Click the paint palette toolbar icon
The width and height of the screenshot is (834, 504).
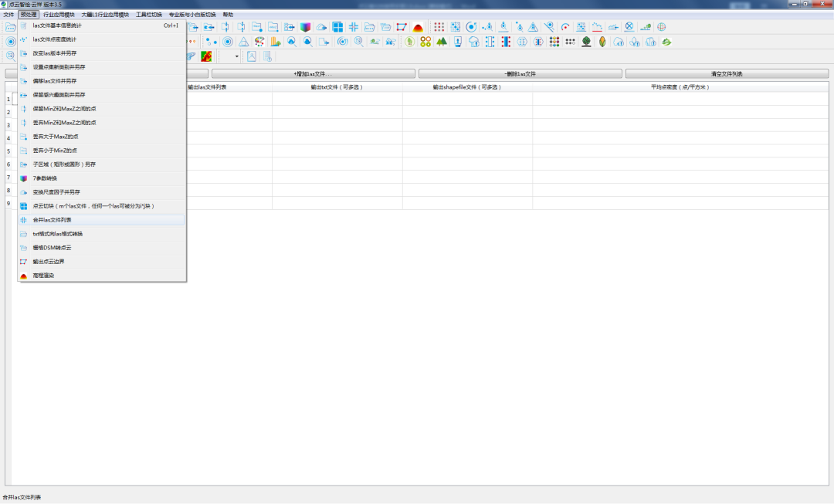coord(259,42)
